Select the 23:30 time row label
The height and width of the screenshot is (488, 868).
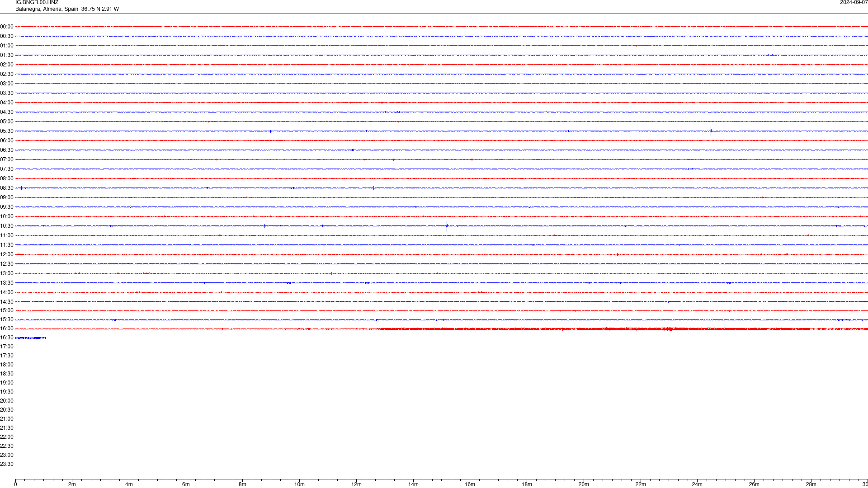(7, 464)
